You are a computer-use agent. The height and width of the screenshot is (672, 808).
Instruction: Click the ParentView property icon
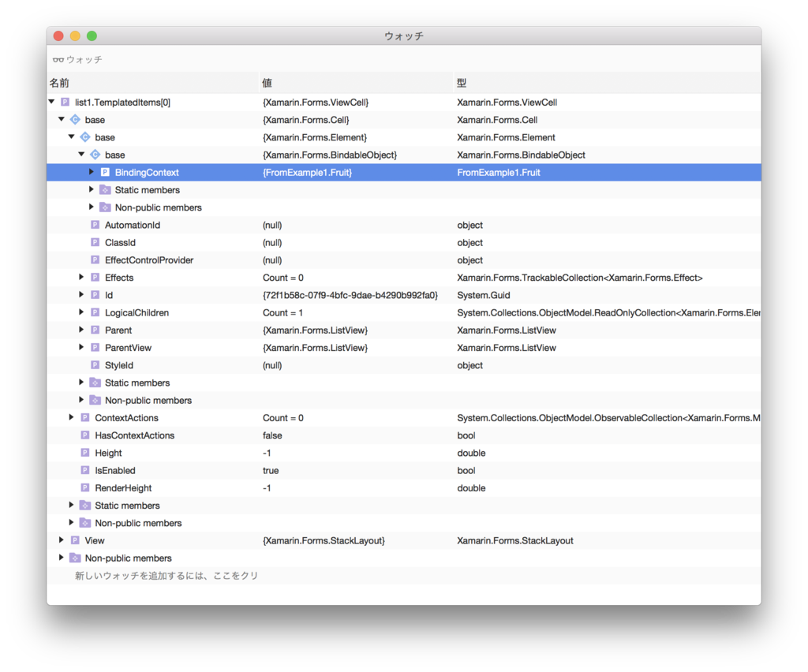95,347
